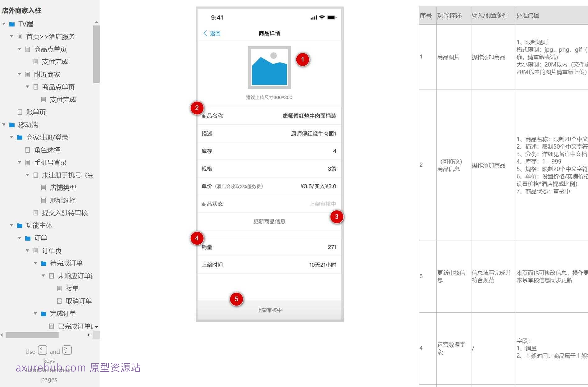This screenshot has width=588, height=387.
Task: Click the folder icon beside TV端
Action: point(11,24)
